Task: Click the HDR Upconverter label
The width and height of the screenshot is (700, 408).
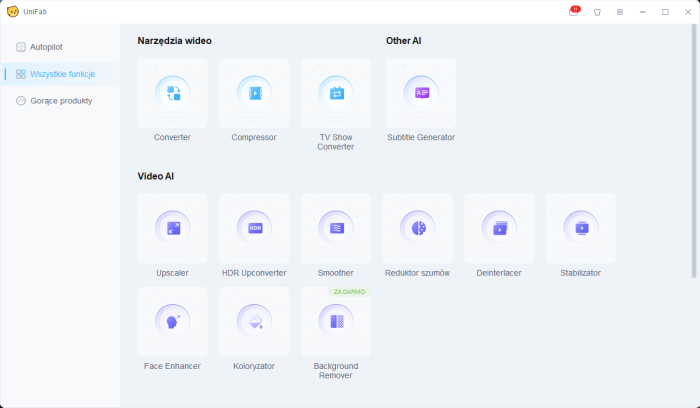Action: click(x=254, y=273)
